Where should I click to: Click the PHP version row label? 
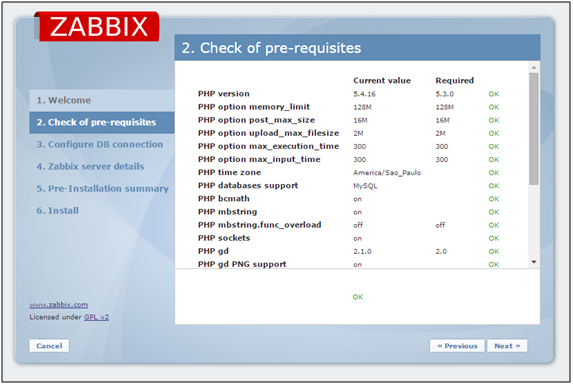click(x=224, y=94)
